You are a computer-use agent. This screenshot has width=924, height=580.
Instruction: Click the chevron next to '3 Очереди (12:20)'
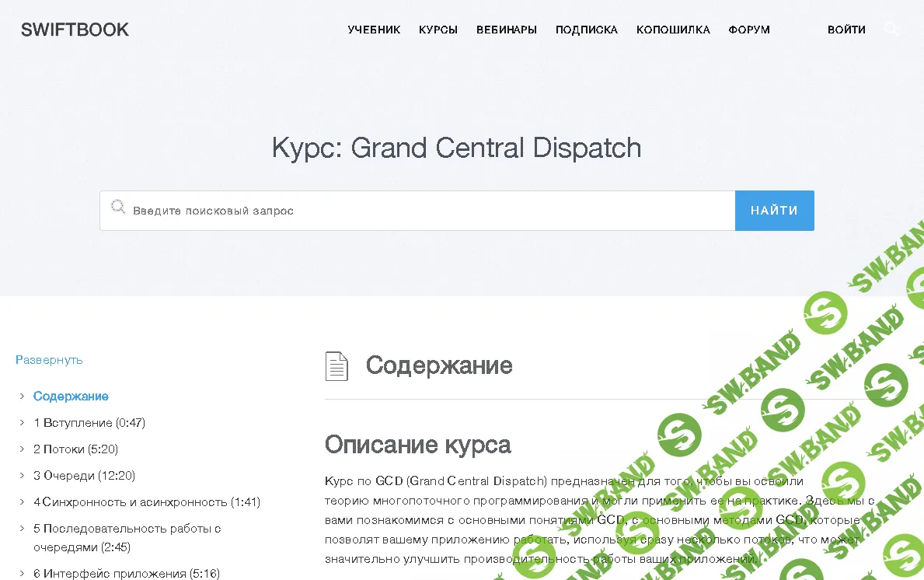20,475
